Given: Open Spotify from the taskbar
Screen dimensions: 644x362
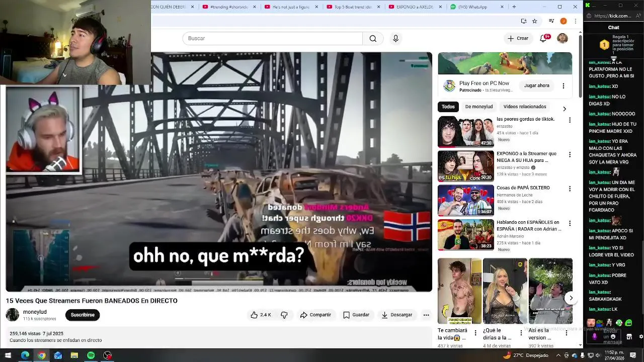Looking at the screenshot, I should click(91, 355).
